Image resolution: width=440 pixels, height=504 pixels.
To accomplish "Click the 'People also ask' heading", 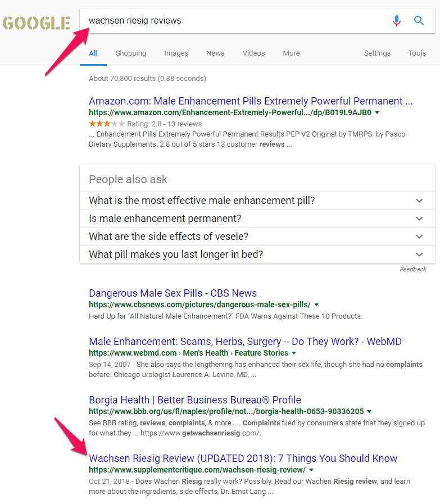I will tap(128, 179).
